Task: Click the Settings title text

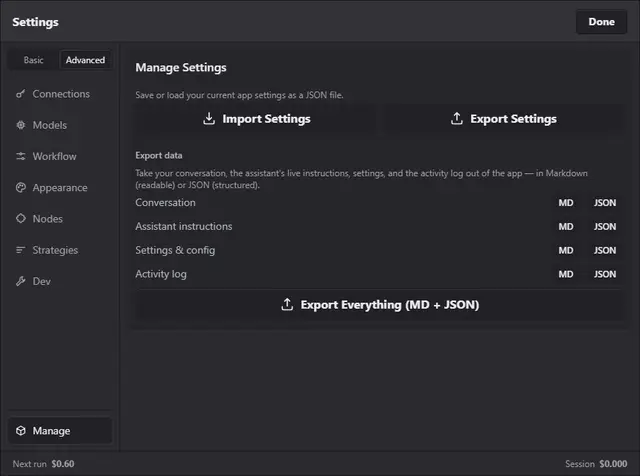Action: click(x=36, y=22)
